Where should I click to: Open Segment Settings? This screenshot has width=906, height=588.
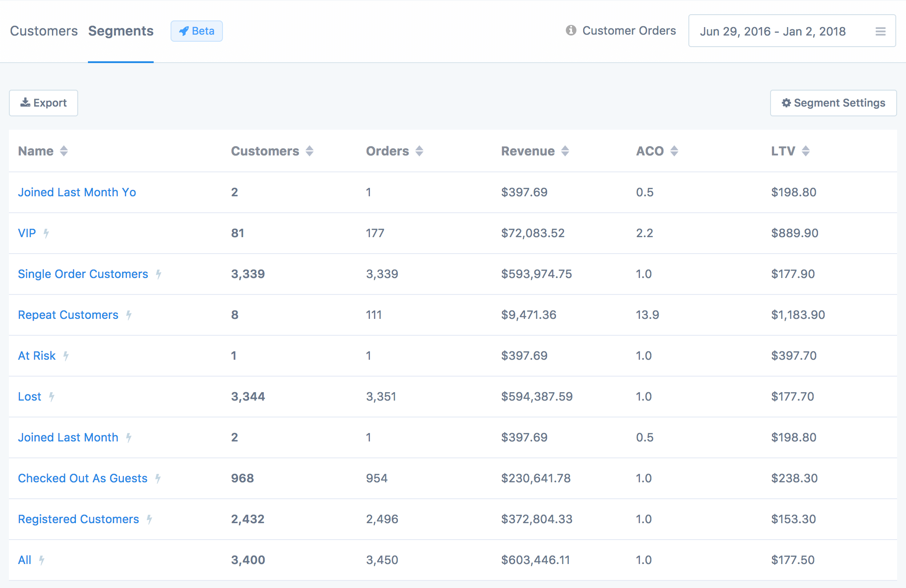click(x=833, y=103)
